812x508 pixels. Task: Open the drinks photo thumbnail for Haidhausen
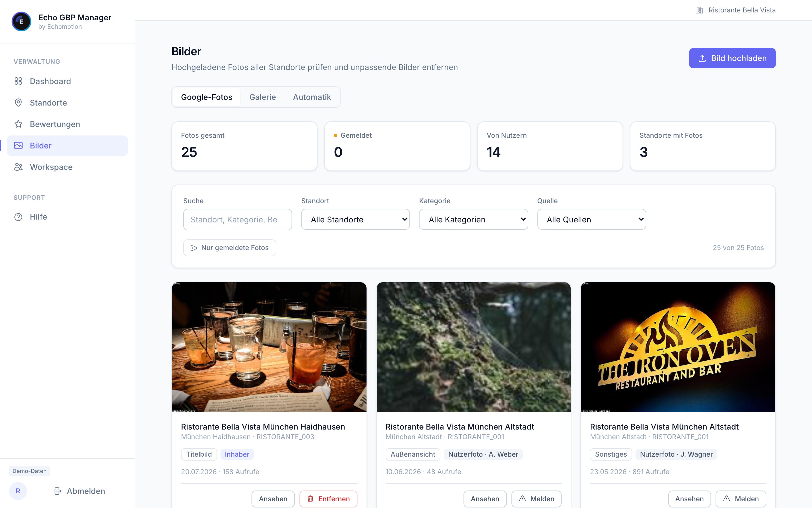[269, 347]
